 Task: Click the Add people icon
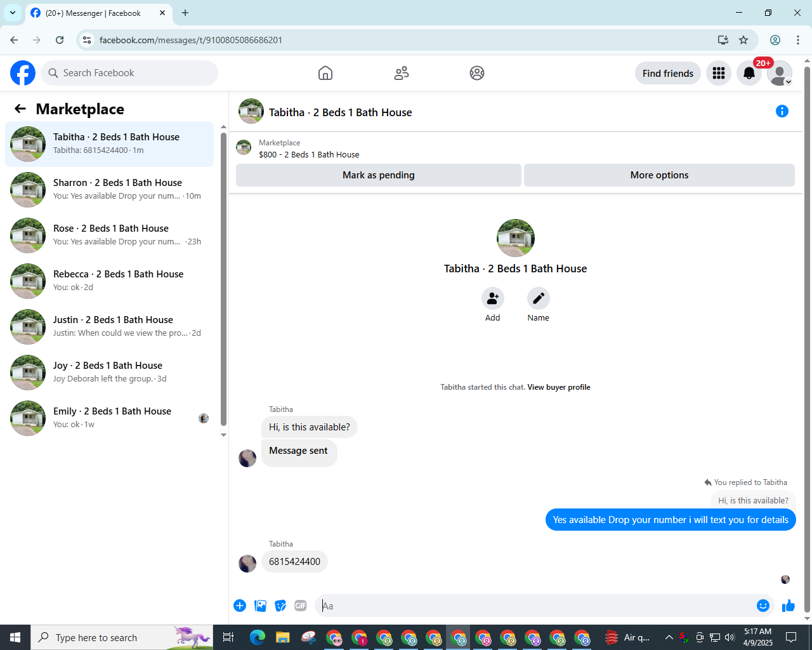[x=493, y=298]
